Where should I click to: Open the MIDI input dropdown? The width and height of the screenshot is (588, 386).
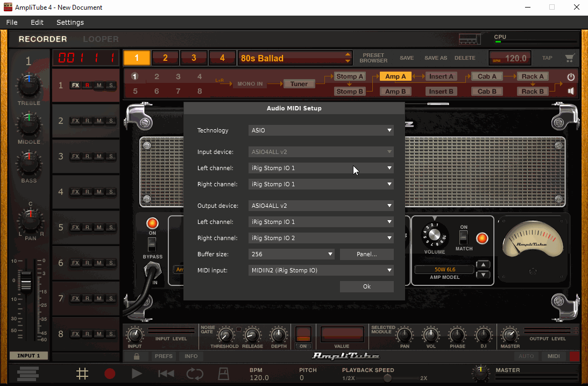click(321, 270)
